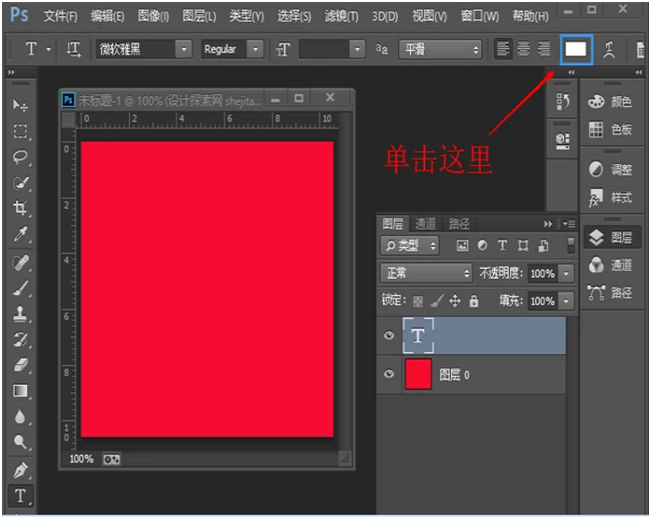Open the blend mode 正常 dropdown

point(426,273)
